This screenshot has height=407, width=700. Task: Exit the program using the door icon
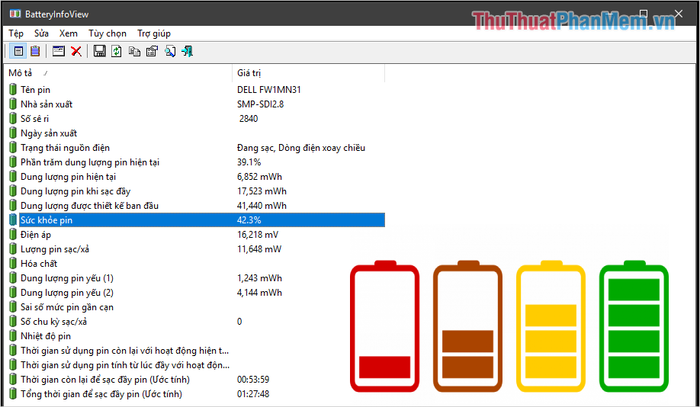click(x=187, y=51)
